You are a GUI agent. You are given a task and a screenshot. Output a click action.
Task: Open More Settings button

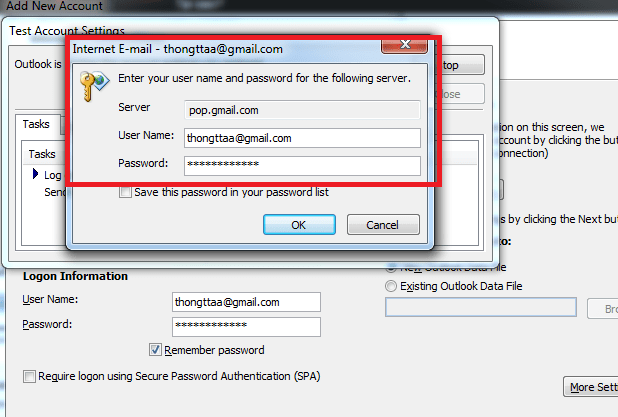pyautogui.click(x=591, y=387)
